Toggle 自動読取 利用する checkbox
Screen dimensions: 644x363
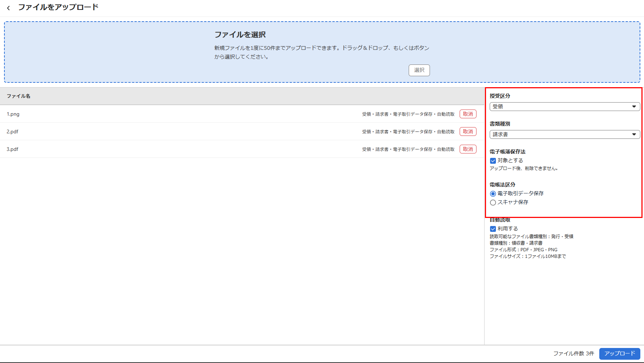pos(493,229)
